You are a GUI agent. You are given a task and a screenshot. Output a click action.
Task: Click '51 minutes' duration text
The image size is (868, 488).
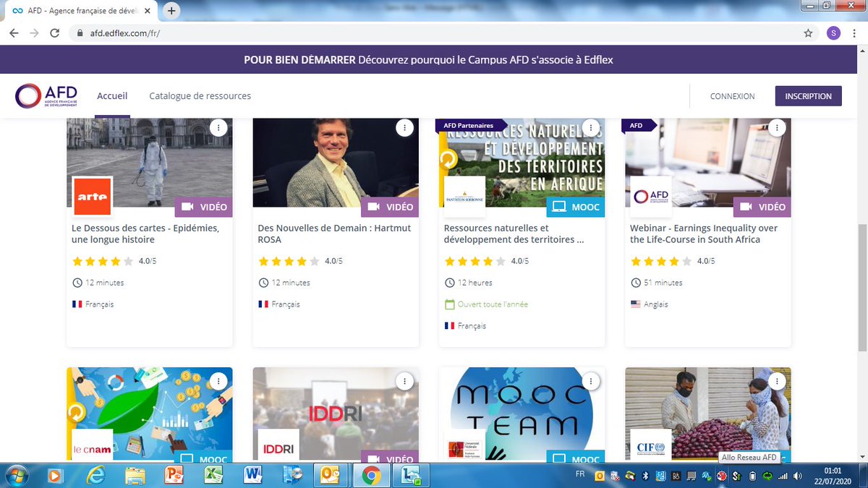[663, 283]
